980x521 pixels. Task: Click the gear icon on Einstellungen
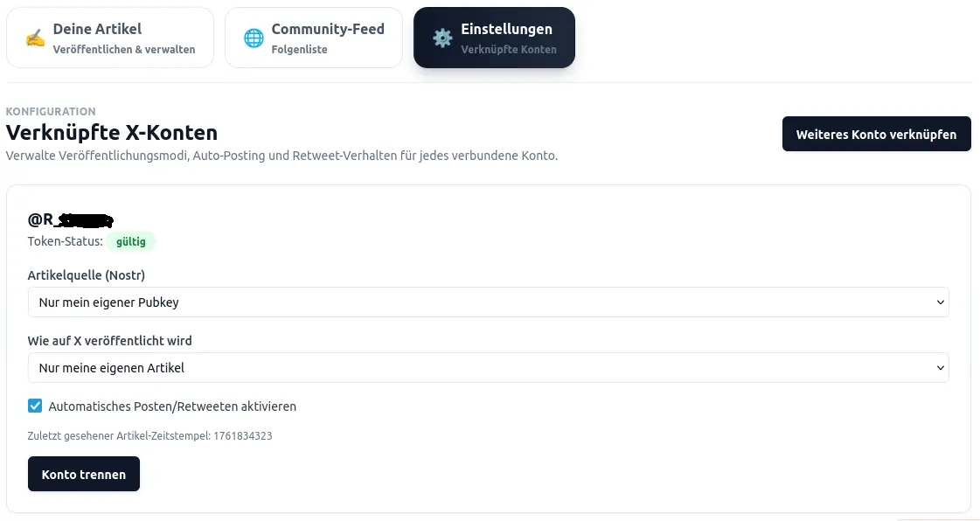(x=442, y=38)
